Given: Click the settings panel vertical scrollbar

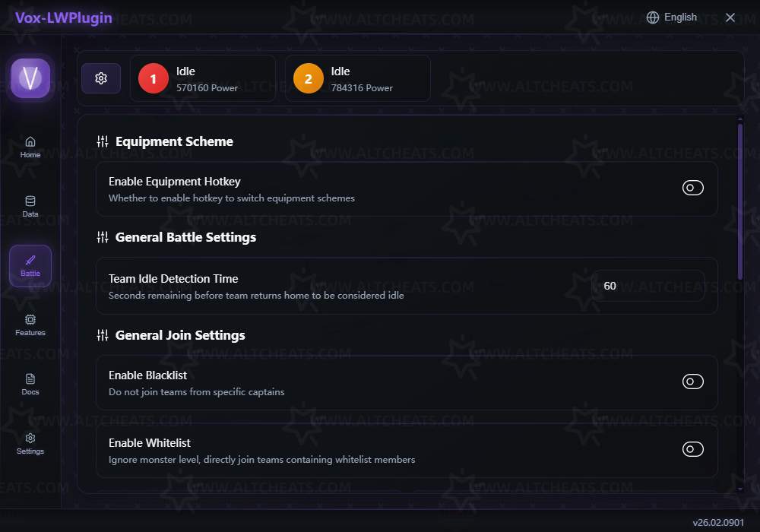Looking at the screenshot, I should point(740,201).
